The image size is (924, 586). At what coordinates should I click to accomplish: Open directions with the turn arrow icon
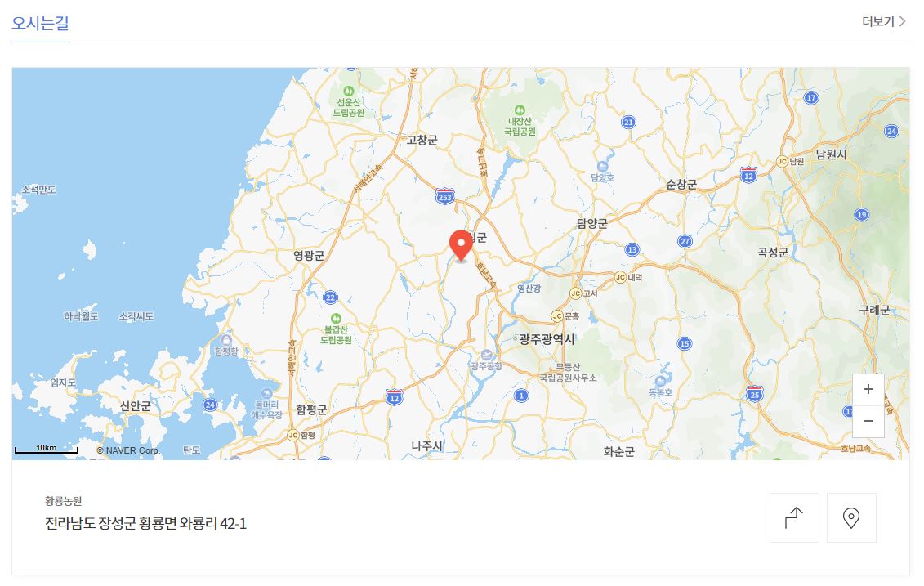[794, 517]
